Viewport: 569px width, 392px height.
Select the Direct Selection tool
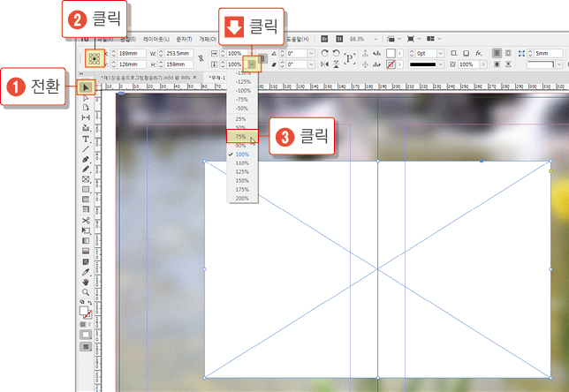[x=86, y=98]
